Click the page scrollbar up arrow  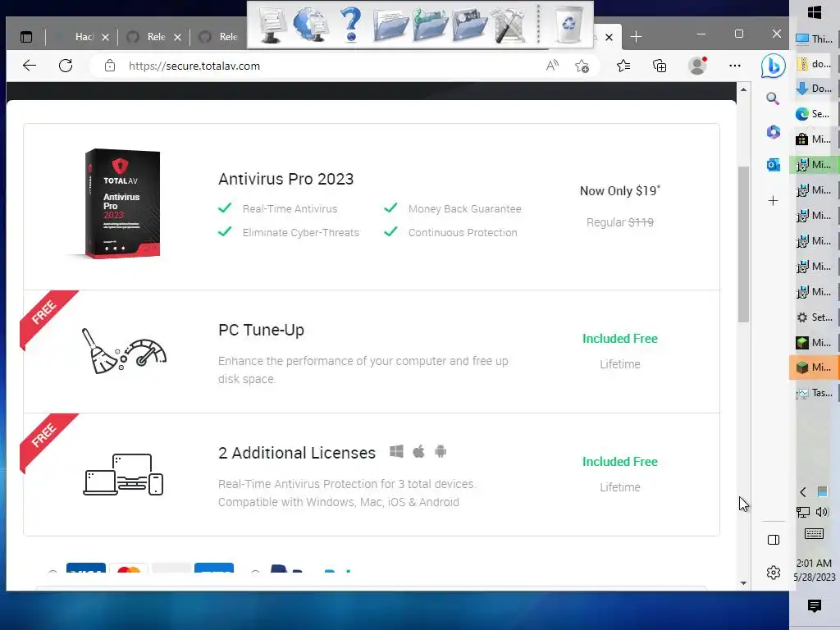click(743, 89)
